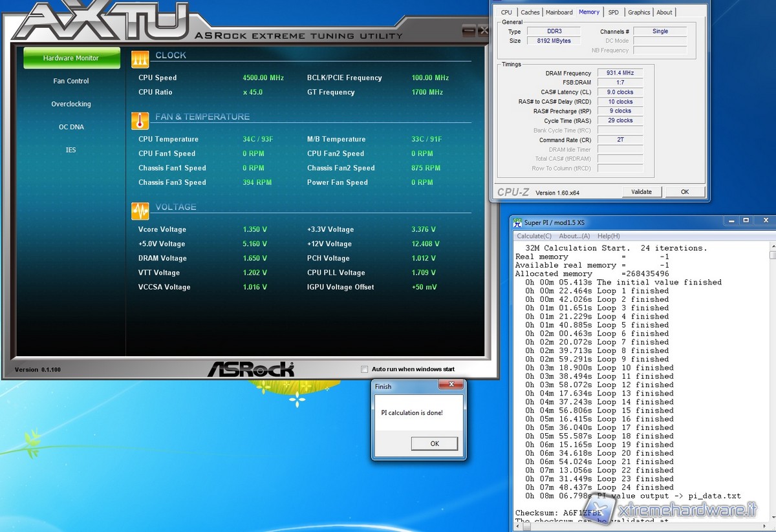This screenshot has width=776, height=532.
Task: Click the thermometer Fan & Temperature icon
Action: (x=140, y=121)
